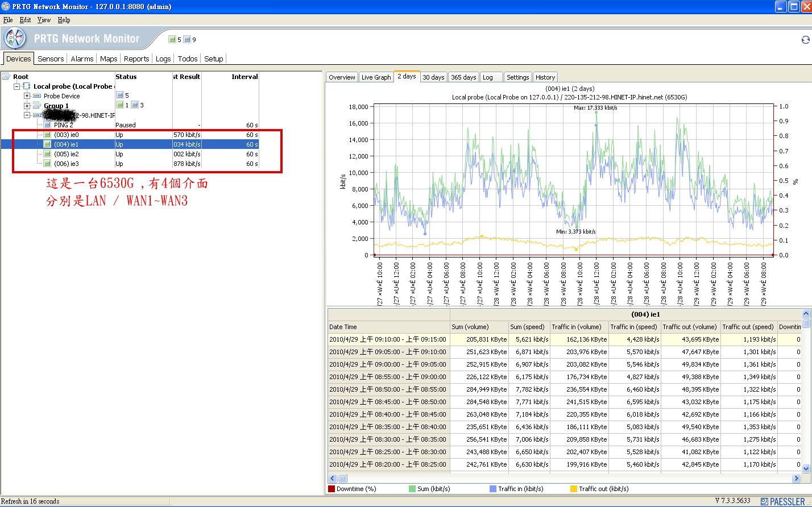Expand the Probe Device node

pyautogui.click(x=27, y=96)
